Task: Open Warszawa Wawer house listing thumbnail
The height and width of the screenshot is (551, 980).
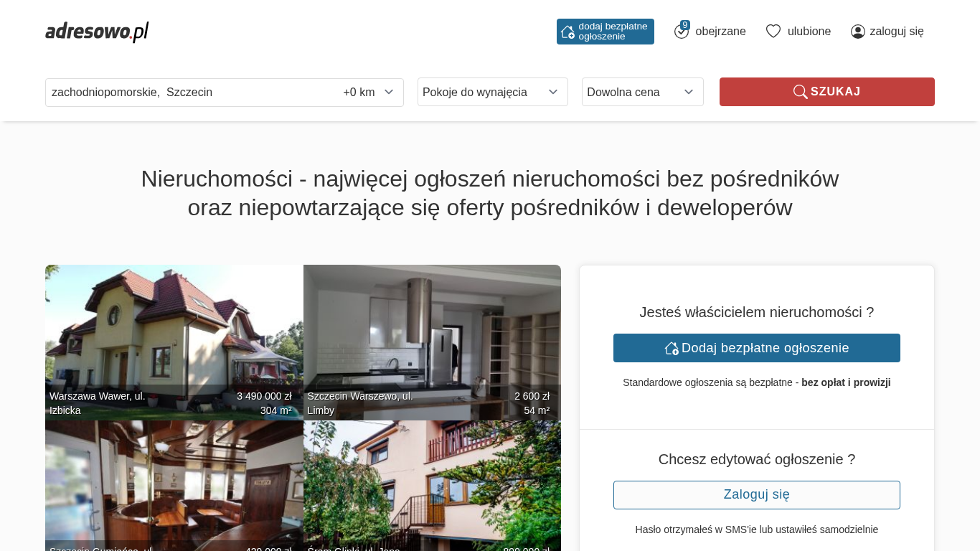Action: tap(174, 342)
